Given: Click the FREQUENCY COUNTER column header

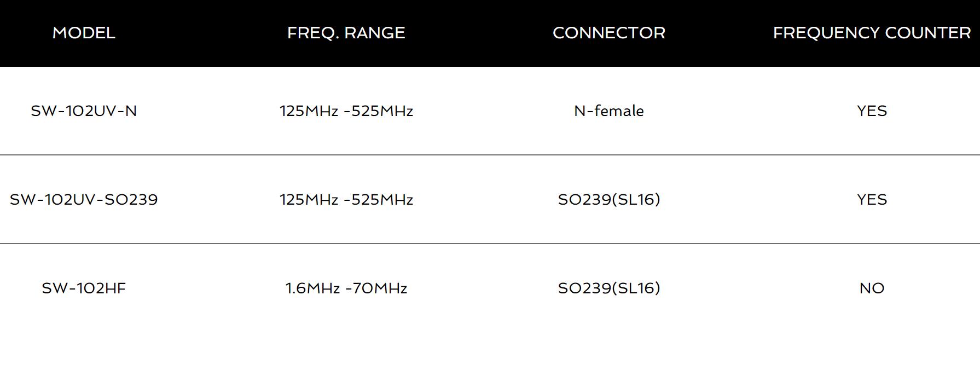Looking at the screenshot, I should tap(872, 33).
